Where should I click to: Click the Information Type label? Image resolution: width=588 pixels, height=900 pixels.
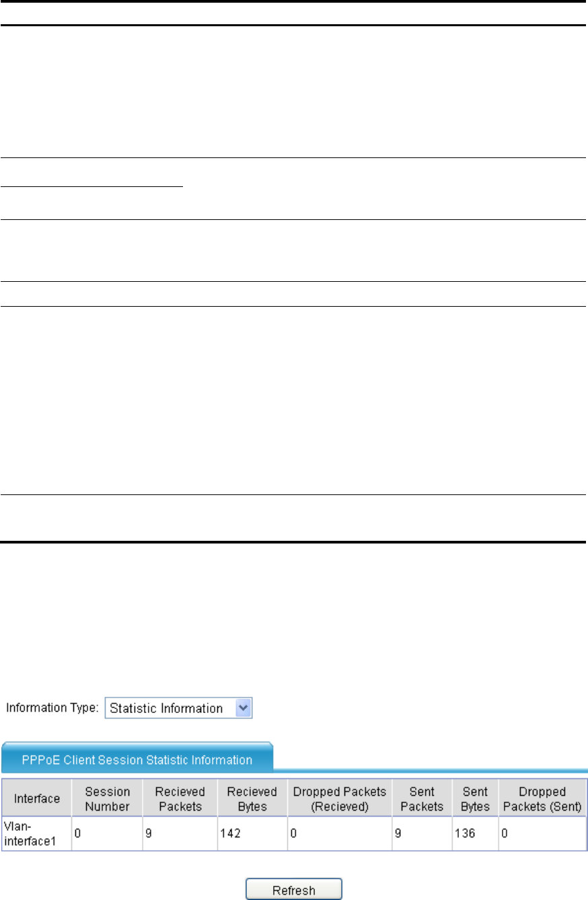(53, 708)
